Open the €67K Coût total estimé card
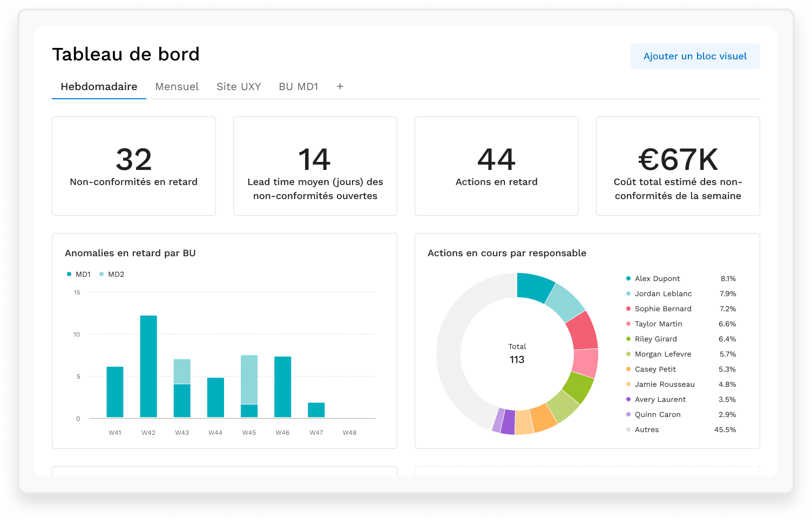The image size is (812, 520). pos(678,166)
